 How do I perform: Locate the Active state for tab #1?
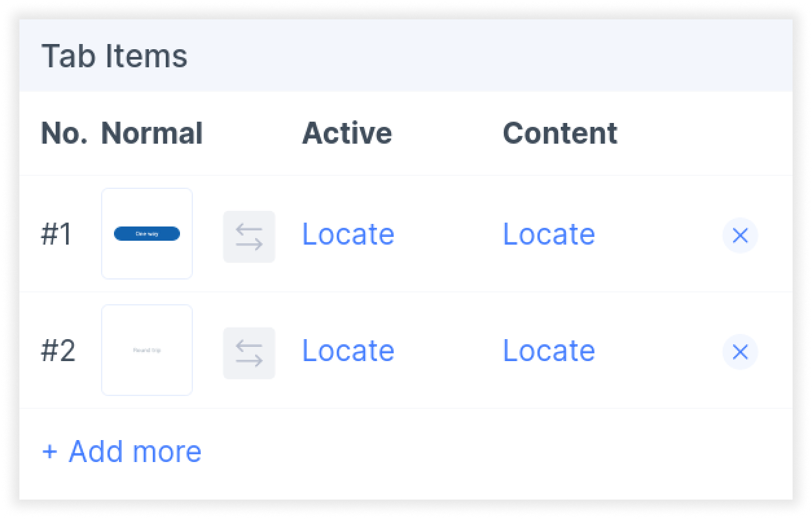[348, 234]
